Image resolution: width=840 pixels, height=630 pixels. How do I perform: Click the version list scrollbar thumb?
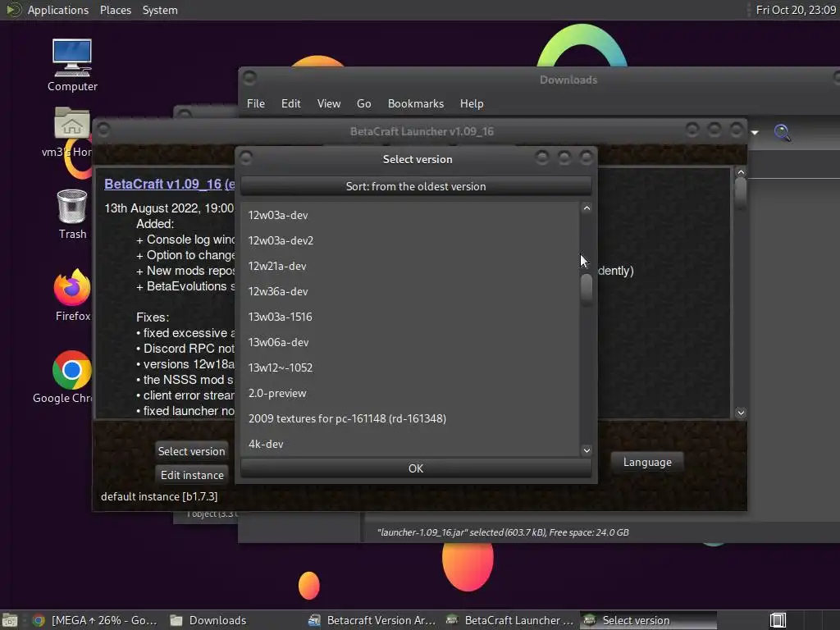coord(587,289)
